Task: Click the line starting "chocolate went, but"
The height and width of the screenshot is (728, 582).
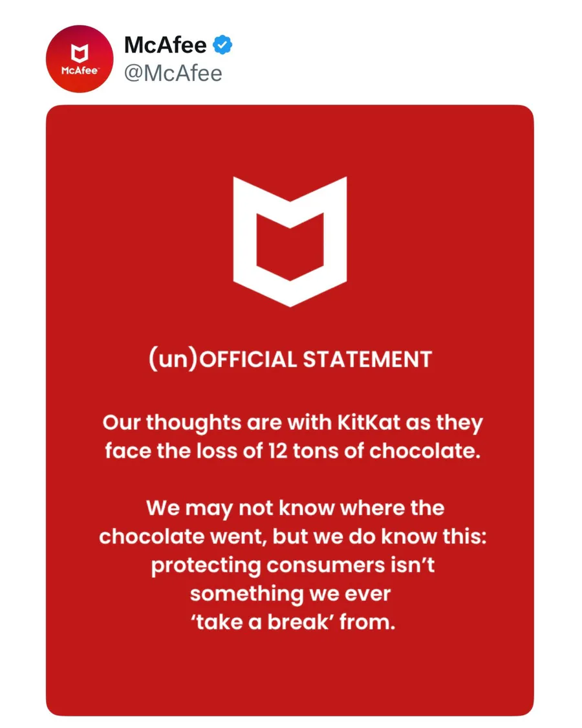Action: [292, 536]
